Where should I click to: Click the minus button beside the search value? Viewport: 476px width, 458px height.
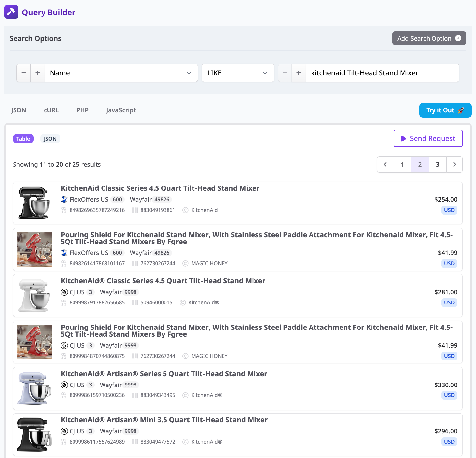[x=285, y=73]
